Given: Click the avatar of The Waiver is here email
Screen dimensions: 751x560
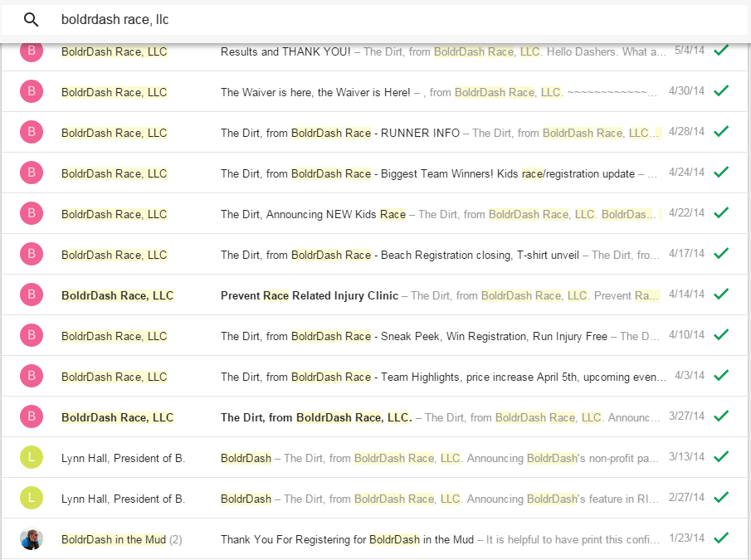Looking at the screenshot, I should click(32, 91).
